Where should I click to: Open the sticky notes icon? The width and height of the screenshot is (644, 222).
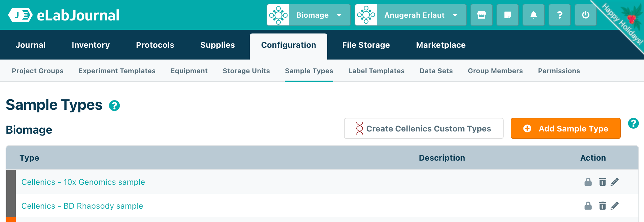pyautogui.click(x=507, y=15)
